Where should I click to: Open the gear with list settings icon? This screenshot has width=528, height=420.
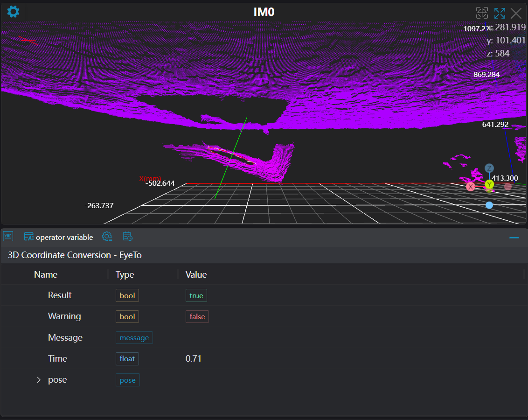[107, 237]
